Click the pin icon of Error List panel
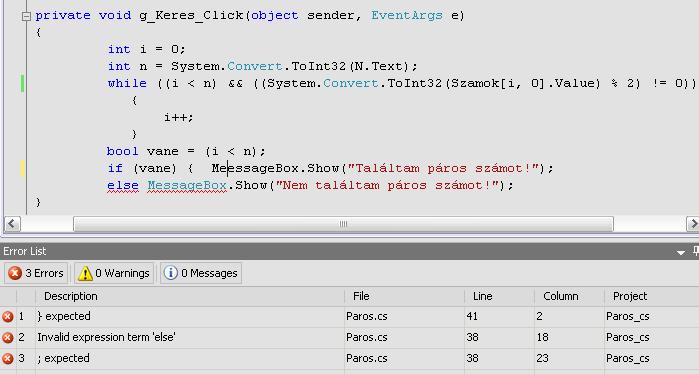The width and height of the screenshot is (699, 374). point(695,251)
